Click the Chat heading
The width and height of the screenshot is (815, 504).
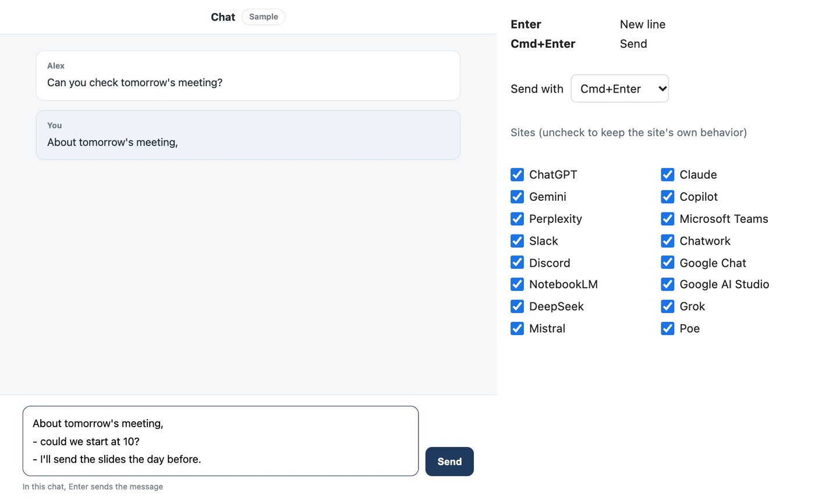[x=223, y=17]
